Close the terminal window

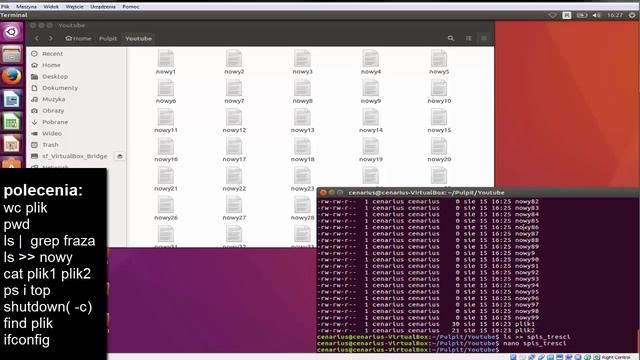click(323, 192)
